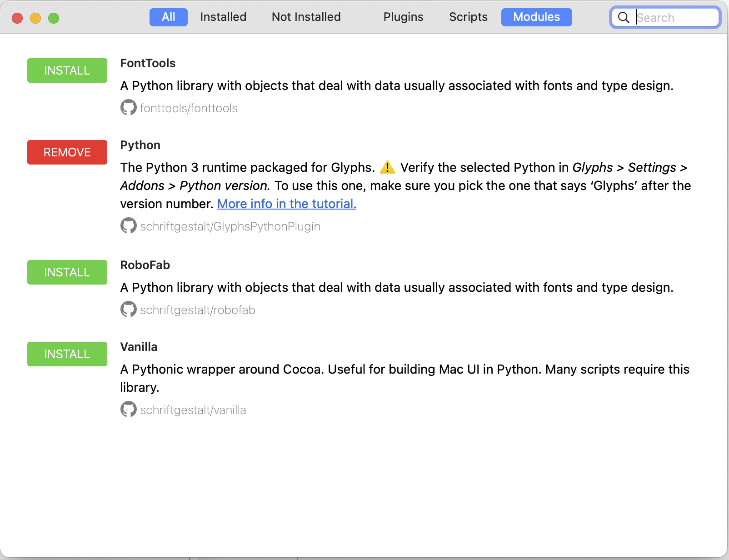Viewport: 729px width, 560px height.
Task: Click the magnifying glass search icon
Action: coord(624,18)
